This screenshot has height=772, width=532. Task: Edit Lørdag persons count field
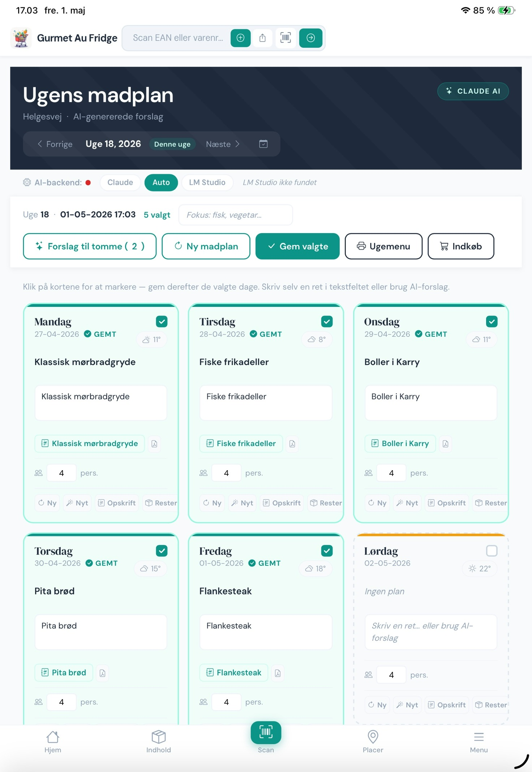[x=391, y=675]
